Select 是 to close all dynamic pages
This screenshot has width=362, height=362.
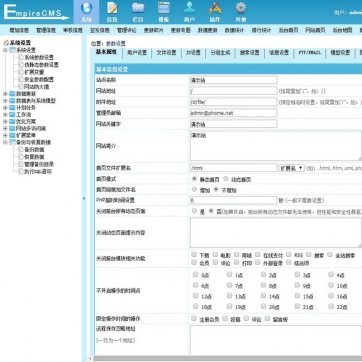point(194,211)
